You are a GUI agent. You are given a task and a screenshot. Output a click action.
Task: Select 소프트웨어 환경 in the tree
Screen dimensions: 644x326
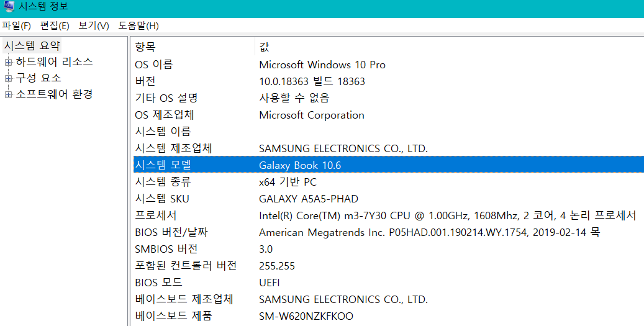pos(54,94)
